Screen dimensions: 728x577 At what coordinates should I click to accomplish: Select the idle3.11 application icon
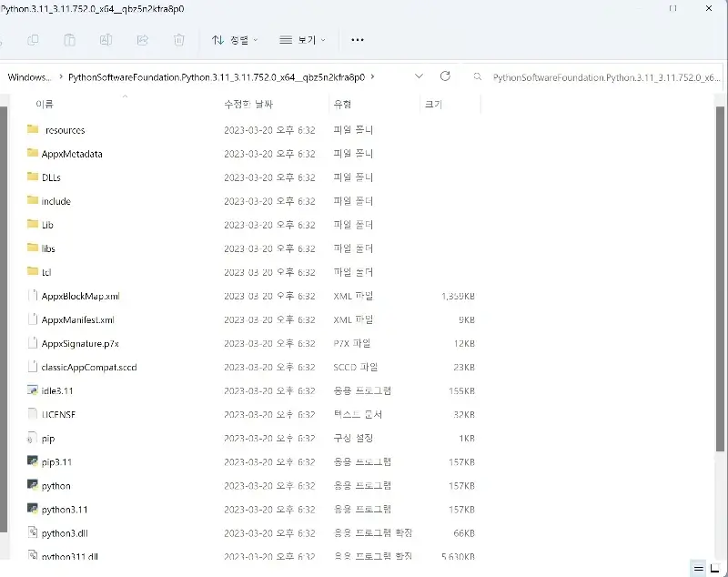pos(30,390)
